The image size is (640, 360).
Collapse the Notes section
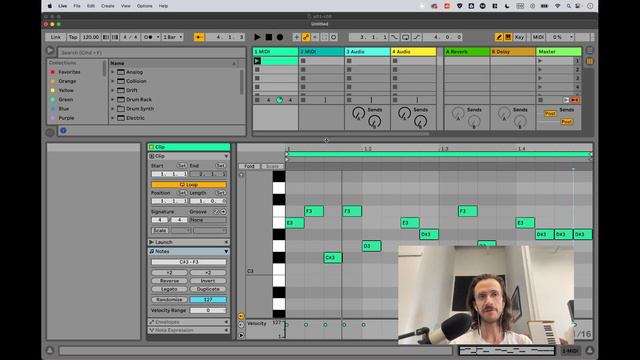[x=226, y=251]
